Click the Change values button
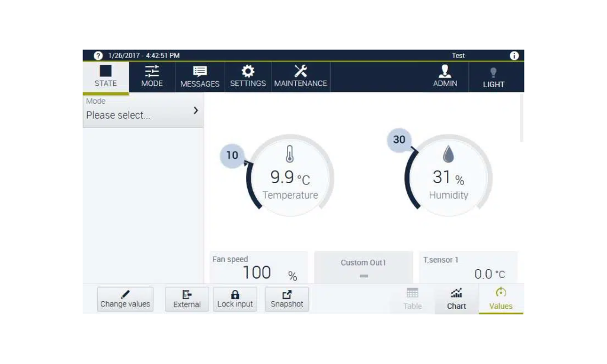607x364 pixels. coord(125,299)
